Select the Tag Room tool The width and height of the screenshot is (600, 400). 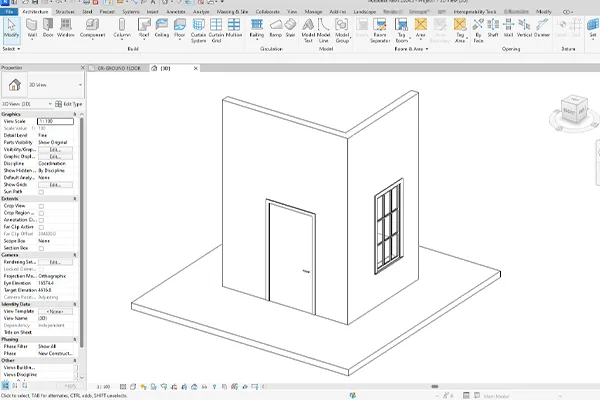coord(401,31)
